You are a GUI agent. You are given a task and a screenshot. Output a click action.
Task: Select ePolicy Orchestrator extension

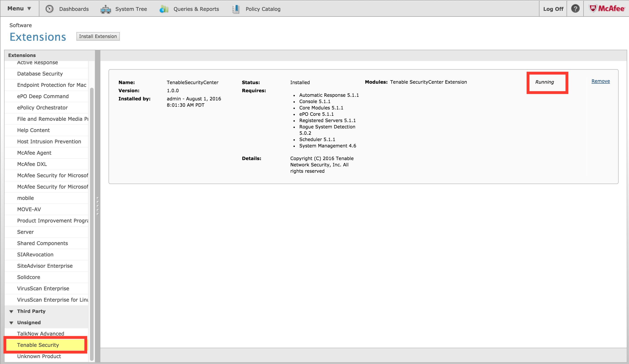pos(46,108)
